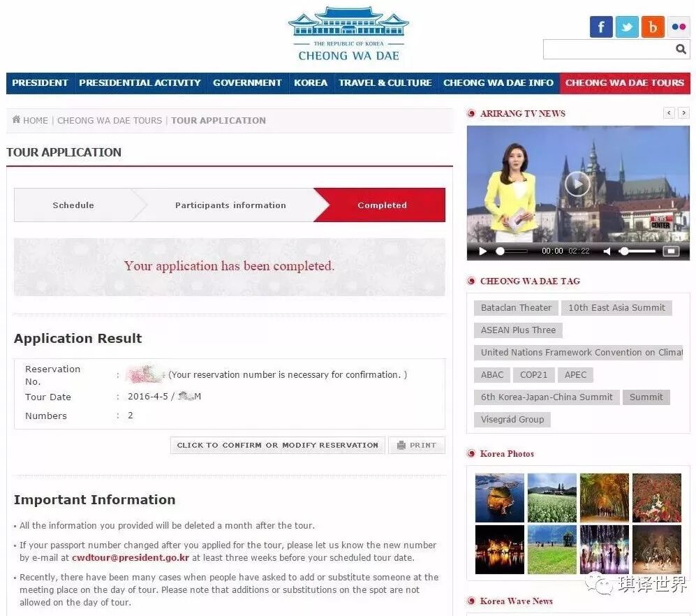This screenshot has height=616, width=696.
Task: Click the CHEONG WA DAE TAG heading
Action: coord(530,281)
